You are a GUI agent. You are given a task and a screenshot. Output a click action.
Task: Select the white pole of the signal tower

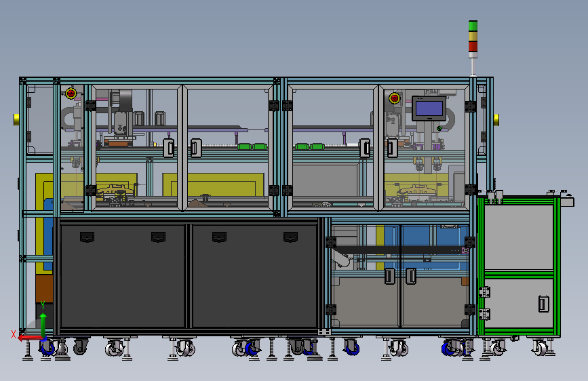(x=473, y=67)
